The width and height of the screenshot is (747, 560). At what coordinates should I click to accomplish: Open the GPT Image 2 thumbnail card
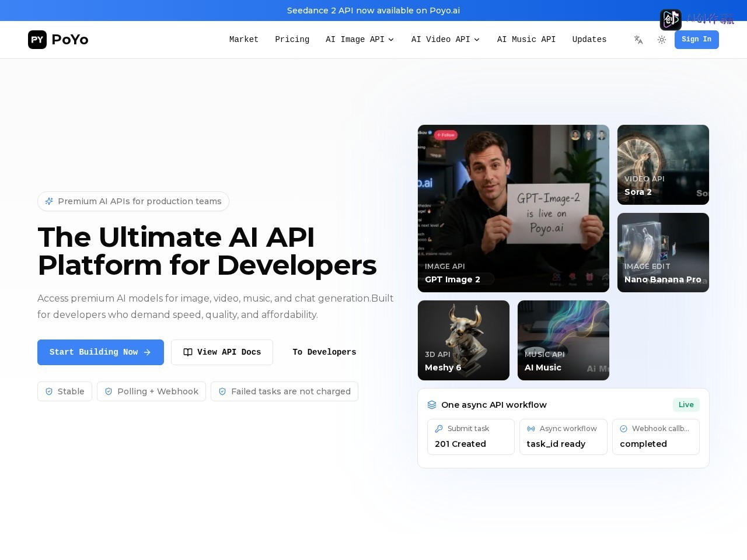tap(514, 208)
